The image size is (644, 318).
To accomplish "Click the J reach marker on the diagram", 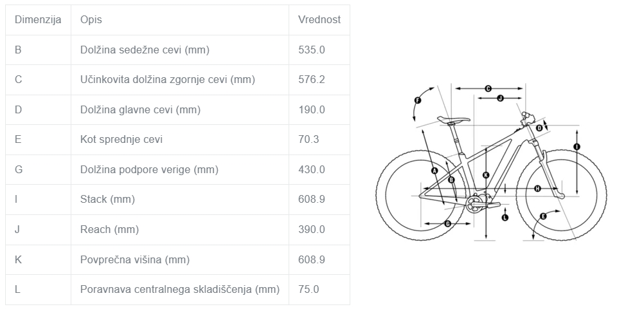I will (x=500, y=98).
